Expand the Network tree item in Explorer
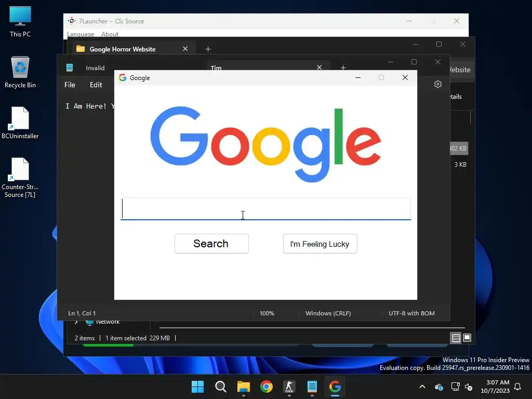 [x=76, y=322]
